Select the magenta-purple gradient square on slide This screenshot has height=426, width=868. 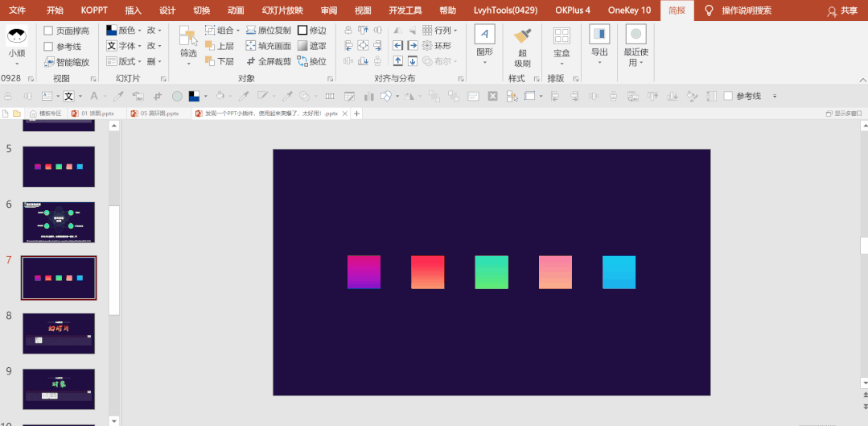364,272
